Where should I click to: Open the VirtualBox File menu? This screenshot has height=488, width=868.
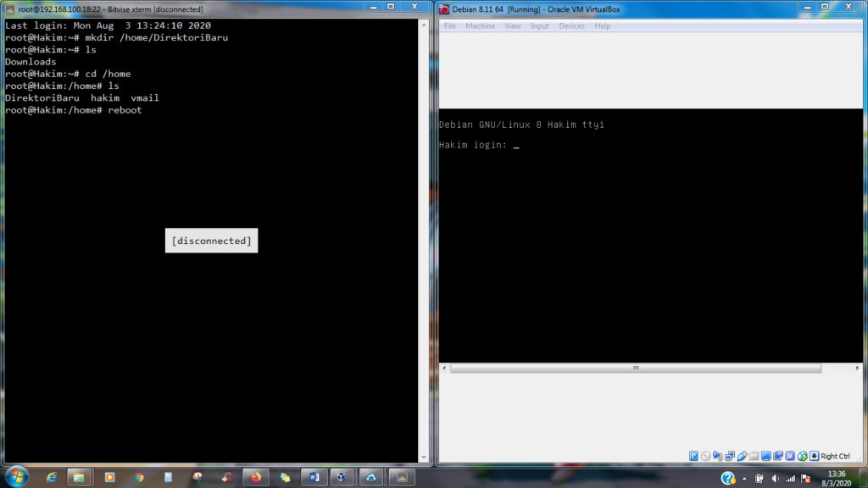coord(449,26)
